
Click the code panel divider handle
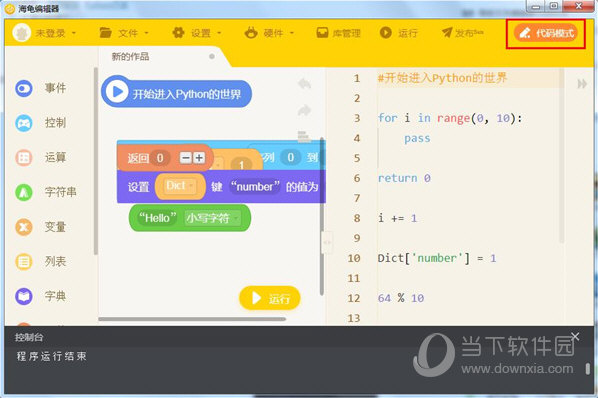pyautogui.click(x=327, y=242)
